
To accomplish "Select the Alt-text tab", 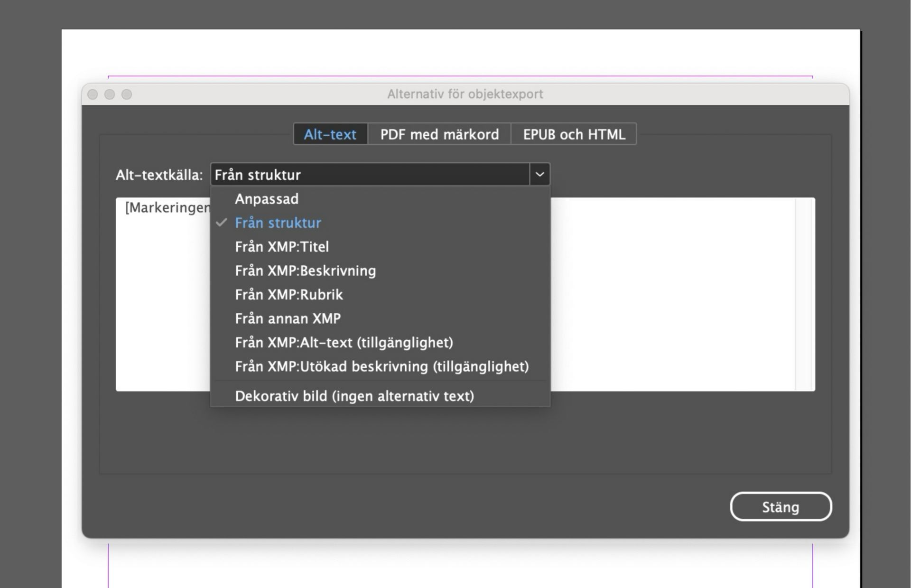I will point(330,134).
